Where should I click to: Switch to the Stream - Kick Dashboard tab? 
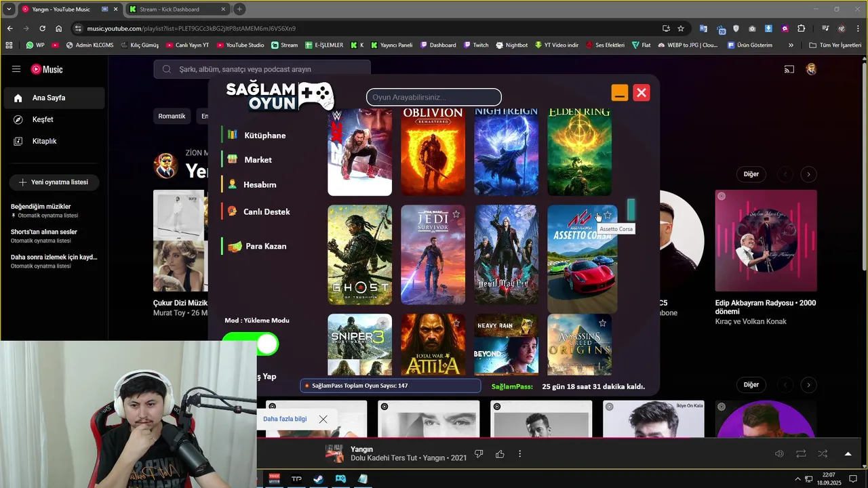click(178, 9)
